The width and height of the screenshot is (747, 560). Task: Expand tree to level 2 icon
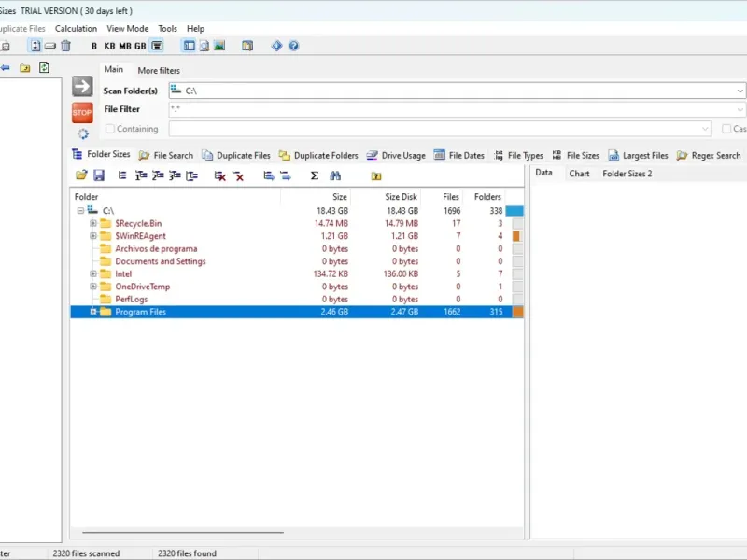click(158, 175)
